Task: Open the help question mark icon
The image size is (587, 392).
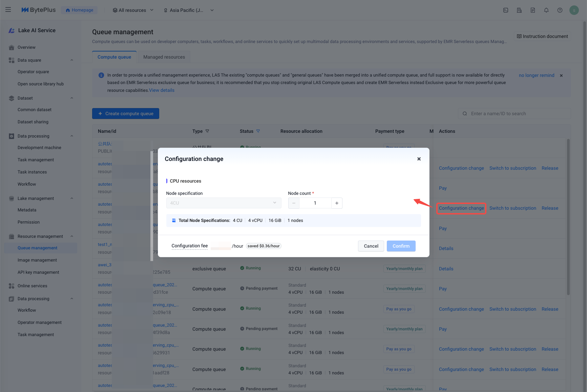Action: [x=560, y=10]
